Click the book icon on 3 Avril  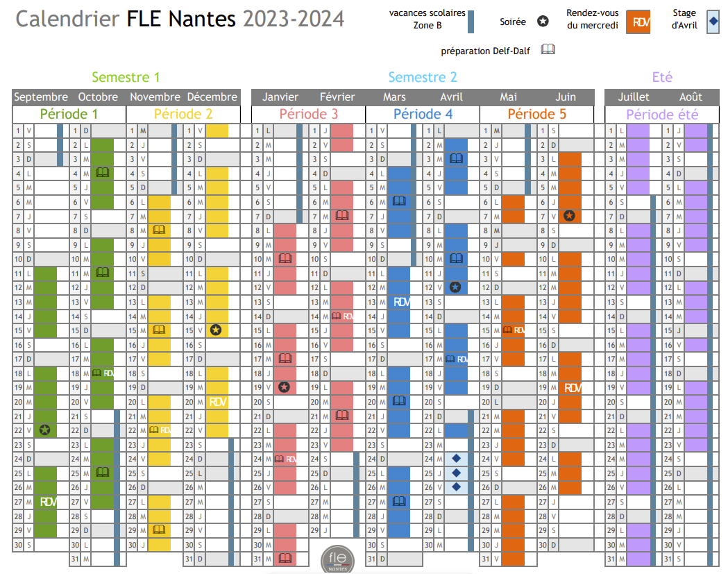click(457, 158)
